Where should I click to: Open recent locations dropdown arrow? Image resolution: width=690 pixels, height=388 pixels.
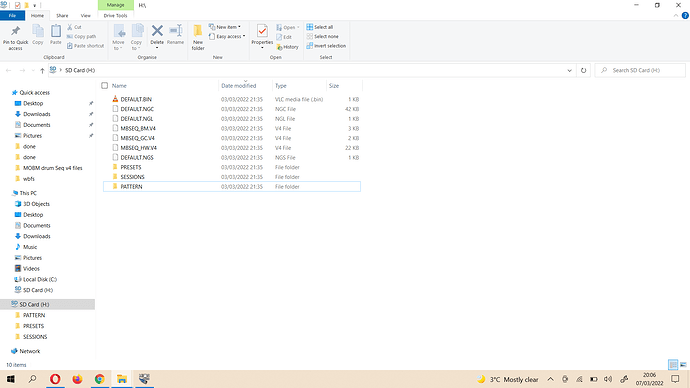tap(33, 70)
